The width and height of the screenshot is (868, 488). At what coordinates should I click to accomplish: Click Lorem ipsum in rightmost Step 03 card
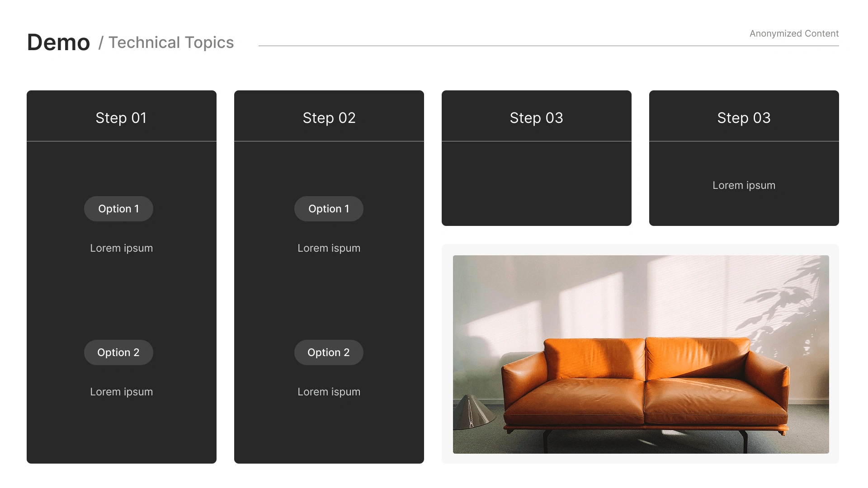pyautogui.click(x=744, y=185)
